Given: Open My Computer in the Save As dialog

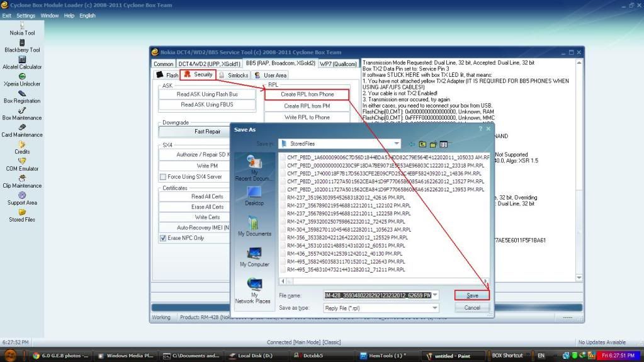Looking at the screenshot, I should [x=254, y=256].
